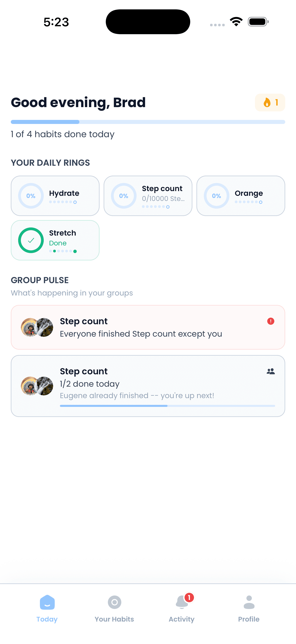296x644 pixels.
Task: Tap the avatars on the 1/2 done card
Action: click(x=37, y=386)
